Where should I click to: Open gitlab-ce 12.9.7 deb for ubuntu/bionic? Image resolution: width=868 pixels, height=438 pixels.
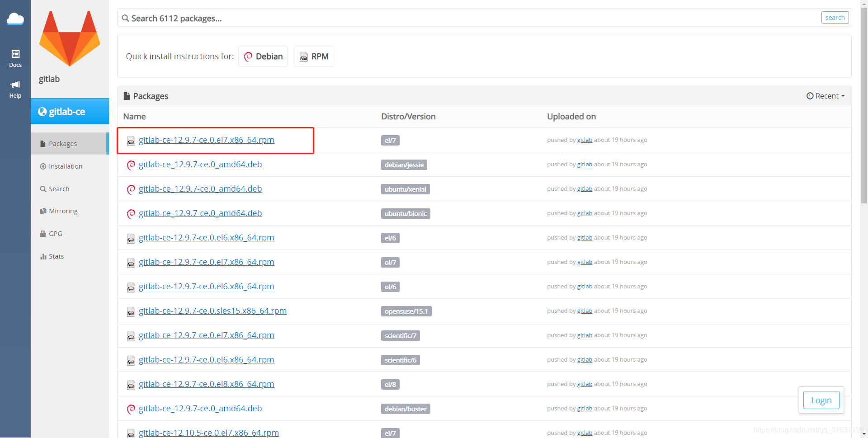point(200,213)
